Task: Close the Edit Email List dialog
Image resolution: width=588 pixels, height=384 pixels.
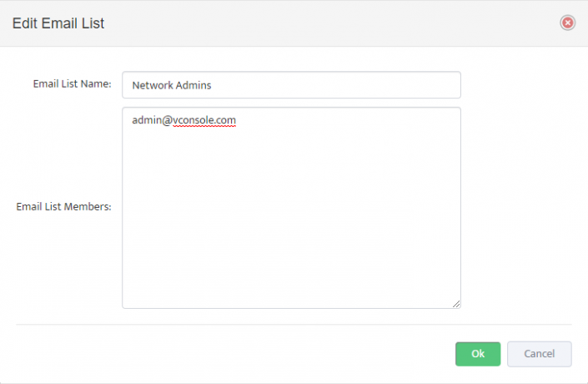Action: 568,23
